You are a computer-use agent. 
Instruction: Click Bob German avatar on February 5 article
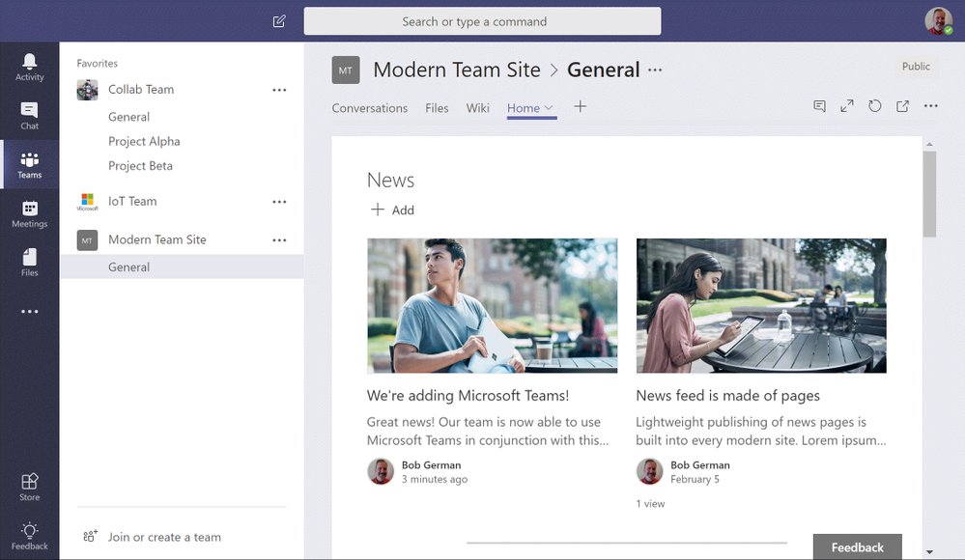click(649, 471)
